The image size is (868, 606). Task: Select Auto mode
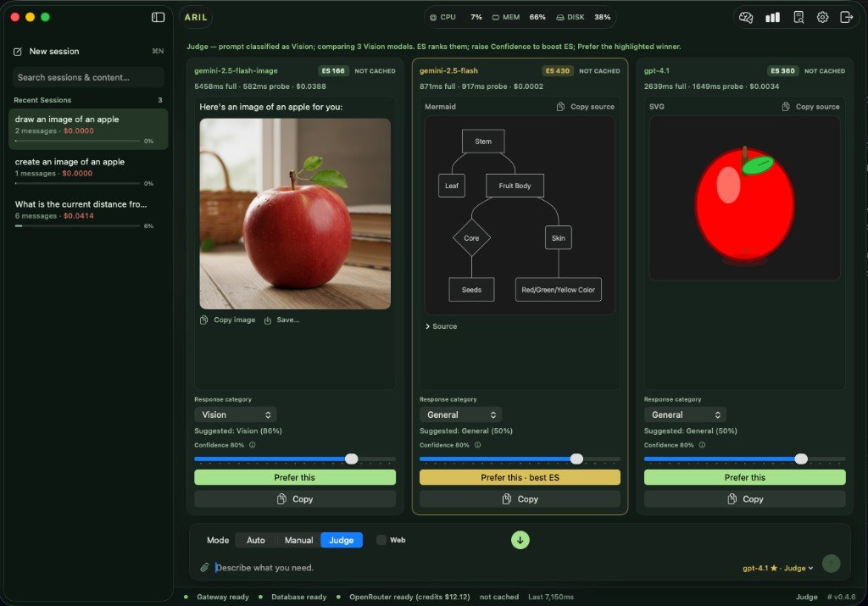tap(256, 540)
